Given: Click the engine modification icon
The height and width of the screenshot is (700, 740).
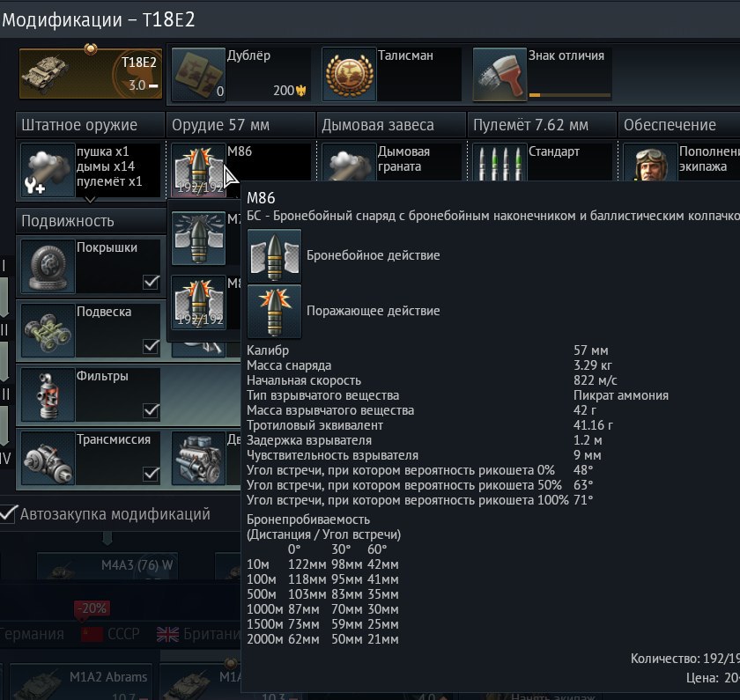Looking at the screenshot, I should pos(198,458).
